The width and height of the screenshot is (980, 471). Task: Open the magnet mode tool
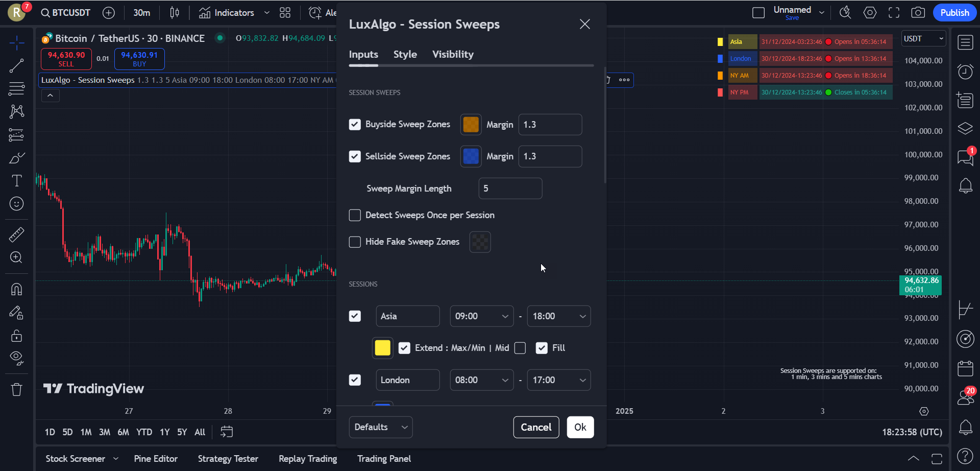(x=16, y=289)
